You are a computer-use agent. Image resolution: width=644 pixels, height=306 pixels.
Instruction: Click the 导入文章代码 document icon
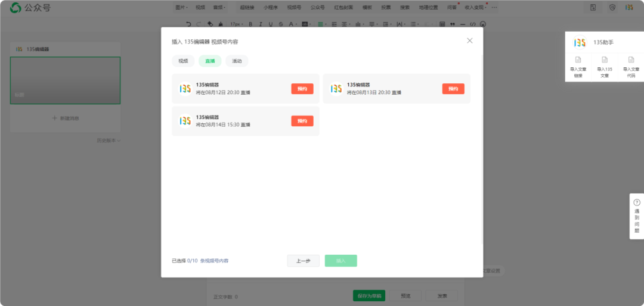631,60
